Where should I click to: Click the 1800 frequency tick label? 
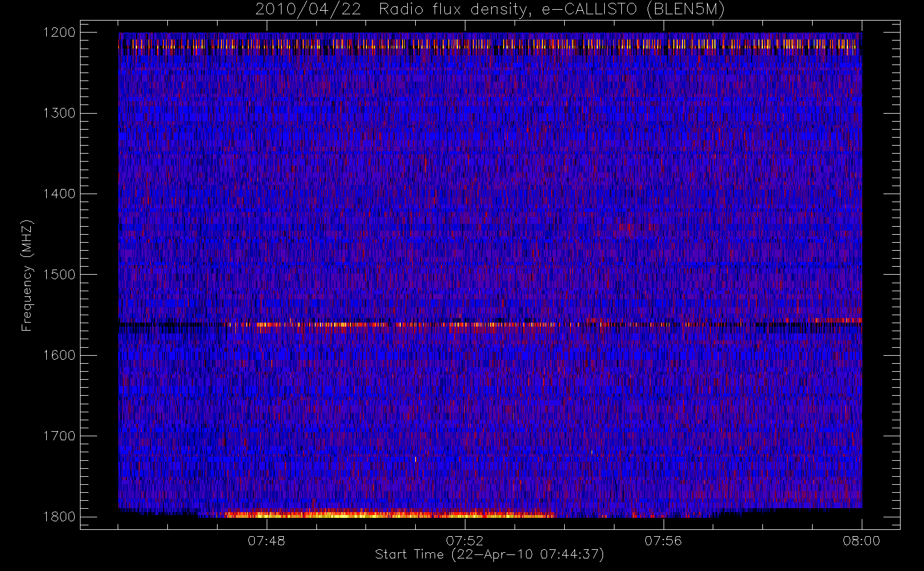[x=59, y=517]
